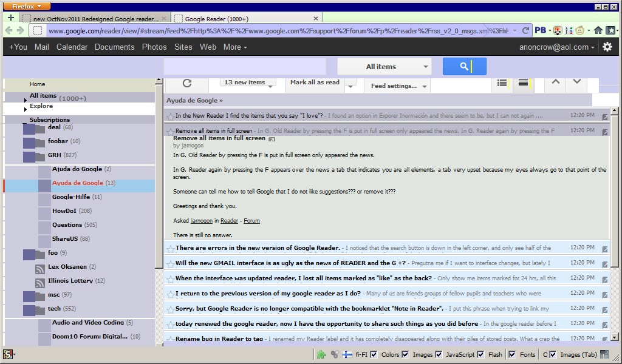Open 'Will the new GMAIL interface' item's external link icon
Screen dimensions: 622x364
tap(604, 264)
